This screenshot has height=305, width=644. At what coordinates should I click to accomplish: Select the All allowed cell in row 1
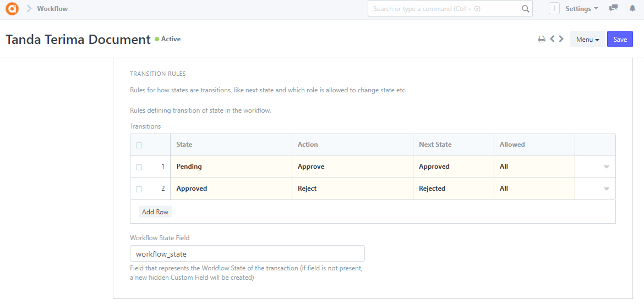tap(534, 167)
